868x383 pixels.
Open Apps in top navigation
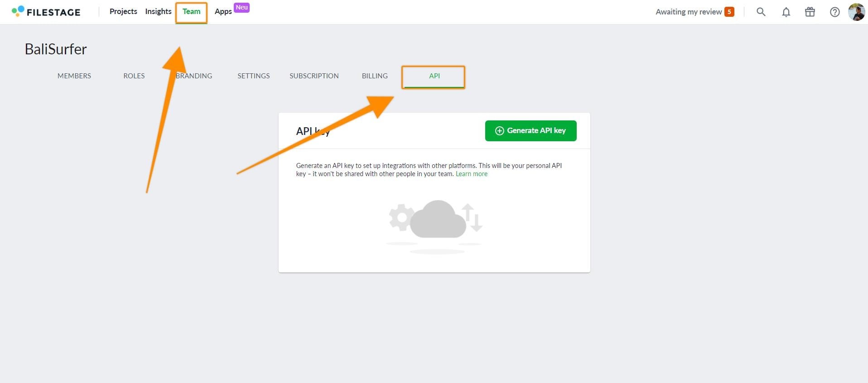pos(223,12)
